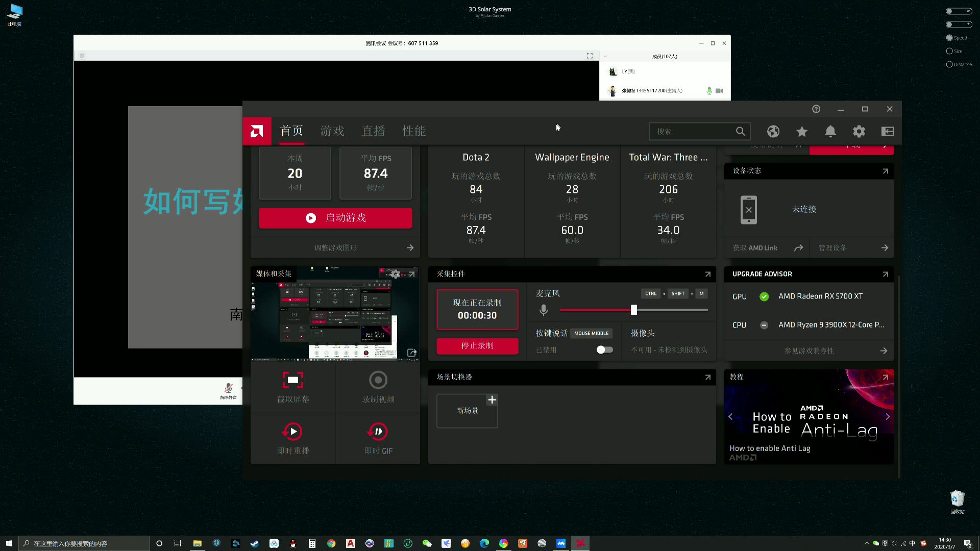Open Radeon settings gear icon
The height and width of the screenshot is (551, 980).
pos(859,131)
